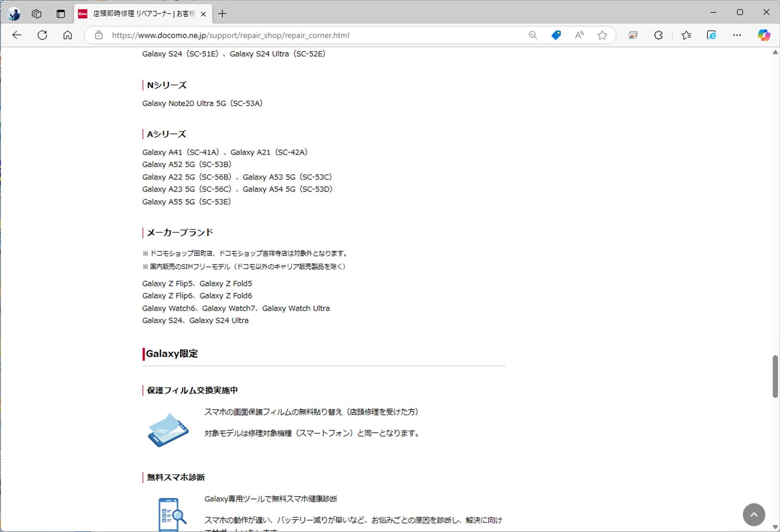The image size is (780, 532).
Task: Click the Galaxy Z Flip5, Fold5 line
Action: tap(197, 283)
